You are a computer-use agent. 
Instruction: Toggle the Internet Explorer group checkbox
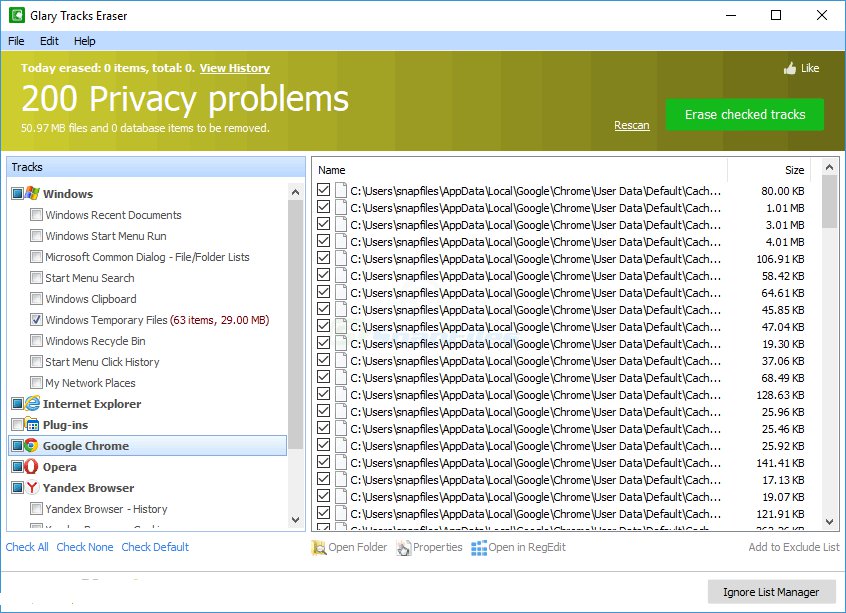[x=17, y=403]
